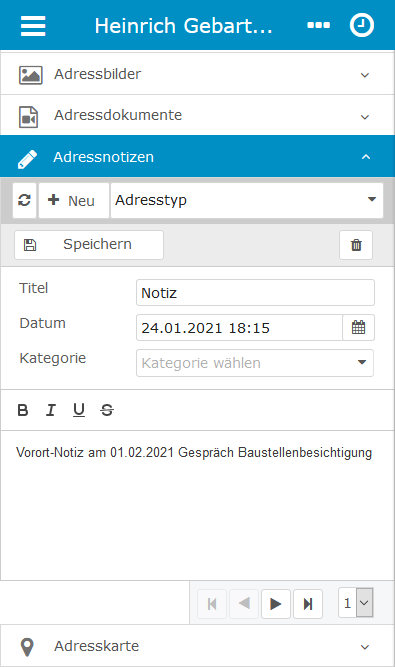395x667 pixels.
Task: Click the clock history icon
Action: click(x=362, y=26)
